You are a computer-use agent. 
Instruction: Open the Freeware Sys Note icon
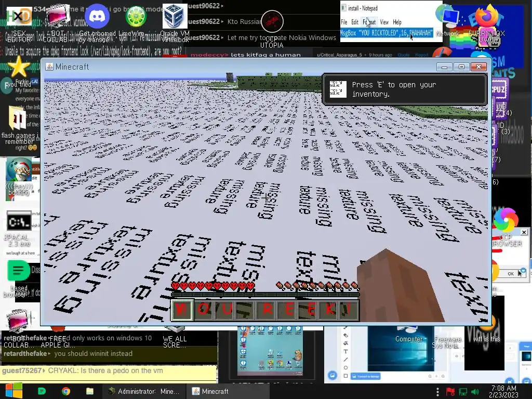click(x=447, y=342)
